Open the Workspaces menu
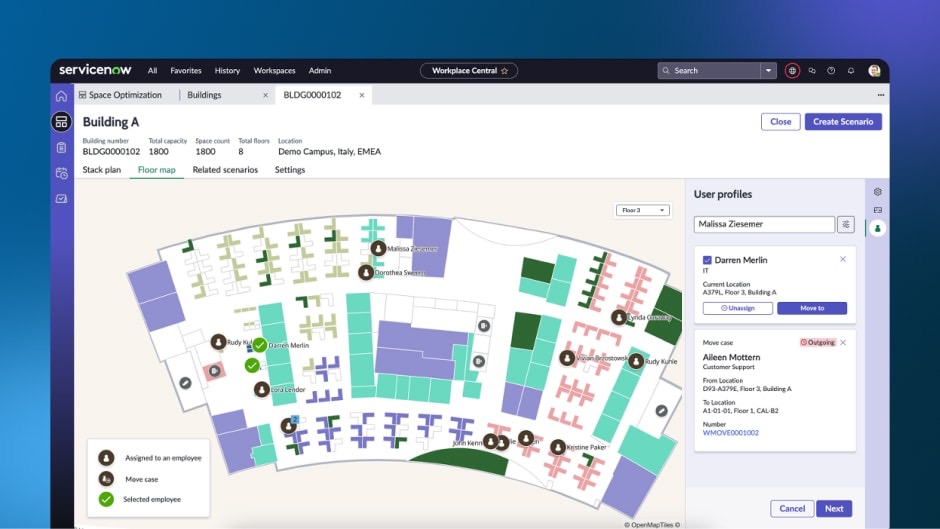 click(275, 71)
